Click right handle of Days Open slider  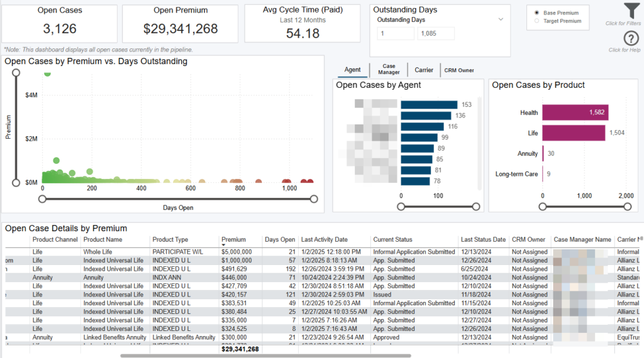314,199
